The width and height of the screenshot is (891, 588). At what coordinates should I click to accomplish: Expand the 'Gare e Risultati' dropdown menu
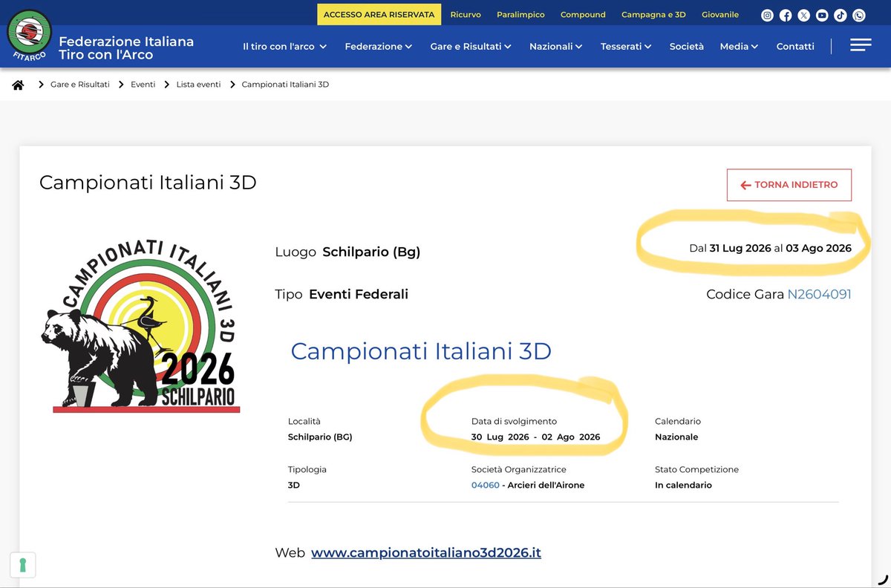pyautogui.click(x=471, y=46)
